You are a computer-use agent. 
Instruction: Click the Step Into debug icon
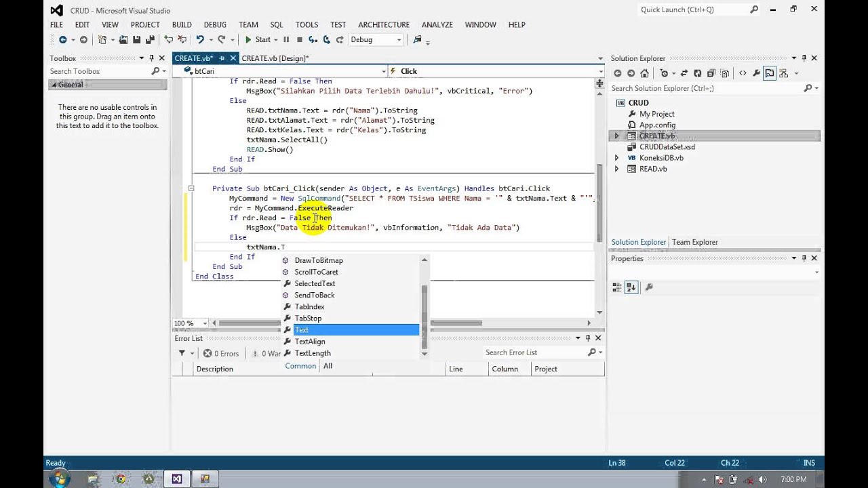313,39
